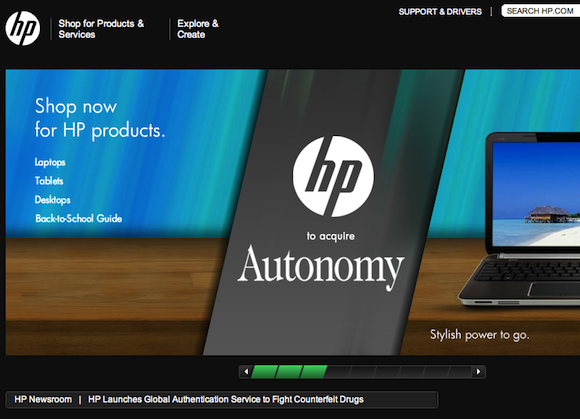The width and height of the screenshot is (580, 419).
Task: Click the HP logo in the header
Action: (23, 28)
